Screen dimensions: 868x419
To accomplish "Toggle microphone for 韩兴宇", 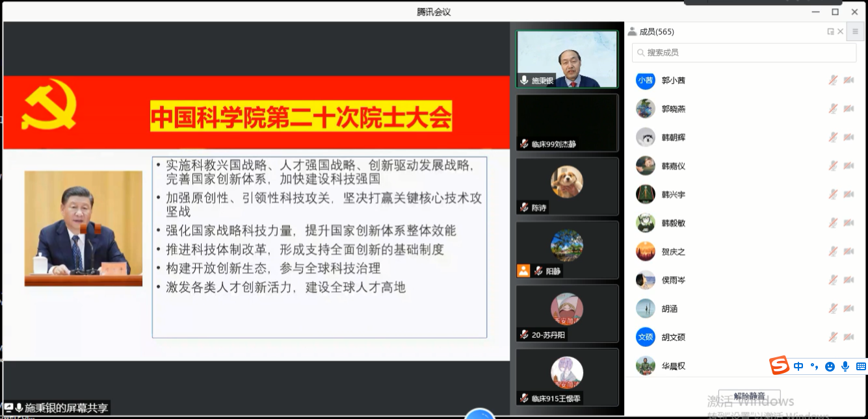I will tap(832, 195).
